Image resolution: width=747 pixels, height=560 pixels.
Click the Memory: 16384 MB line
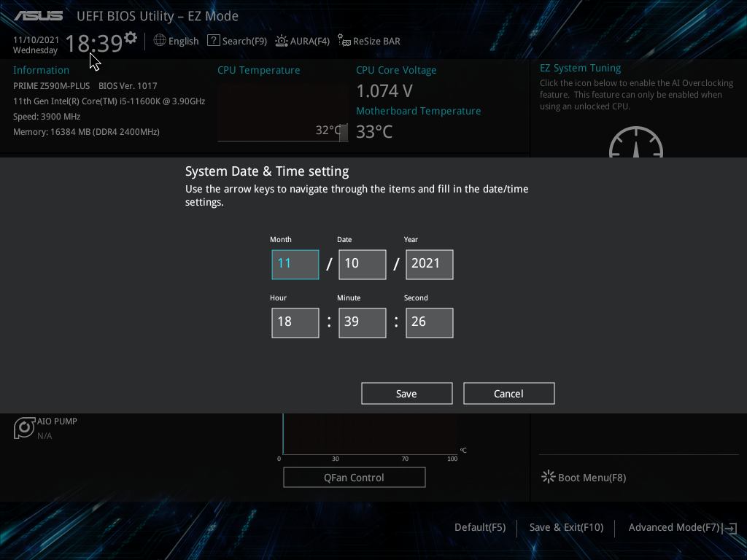(x=86, y=132)
